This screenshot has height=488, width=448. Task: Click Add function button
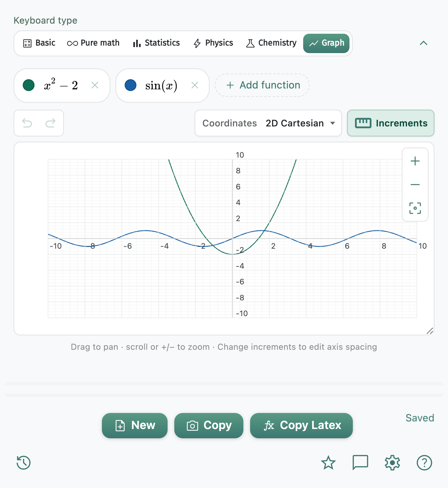pos(262,85)
